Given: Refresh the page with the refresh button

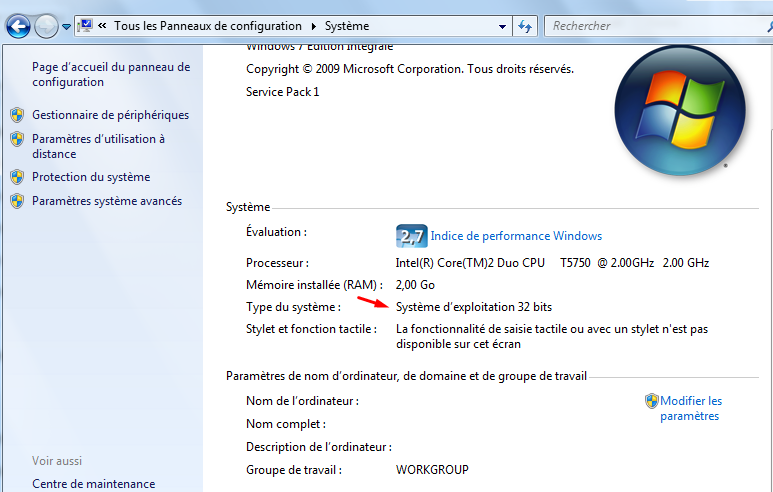Looking at the screenshot, I should click(525, 26).
